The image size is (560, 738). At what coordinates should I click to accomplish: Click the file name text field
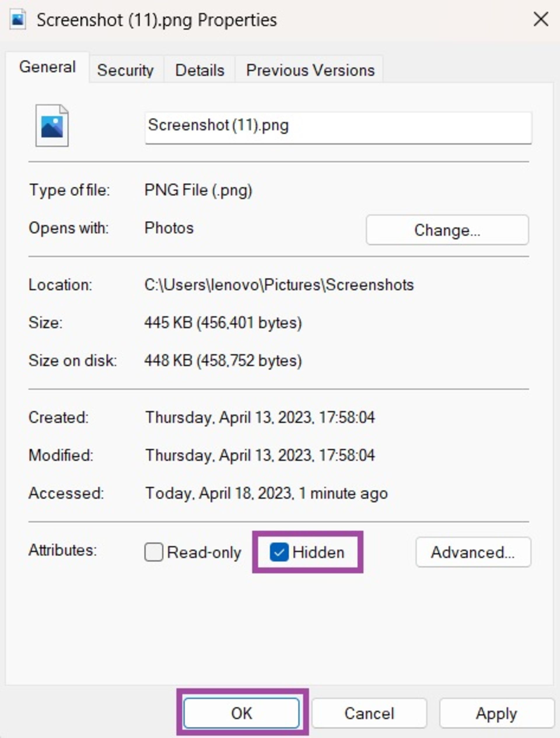338,128
